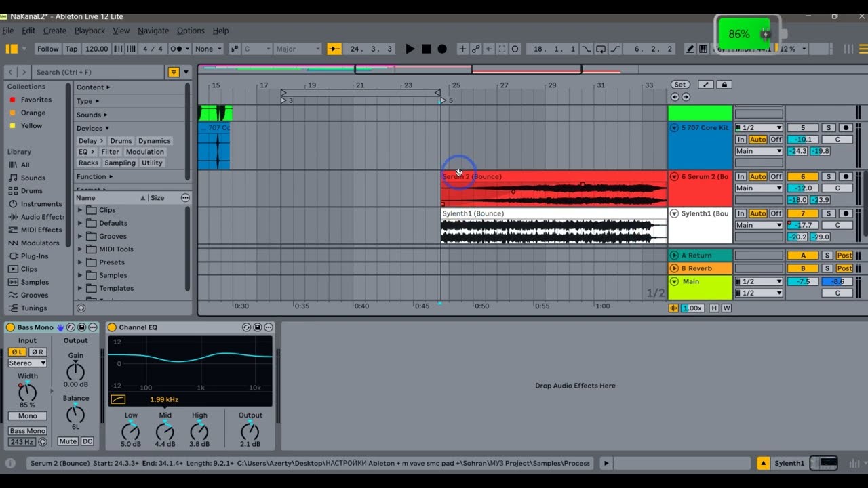The height and width of the screenshot is (488, 868).
Task: Open the Navigate menu
Action: click(153, 30)
